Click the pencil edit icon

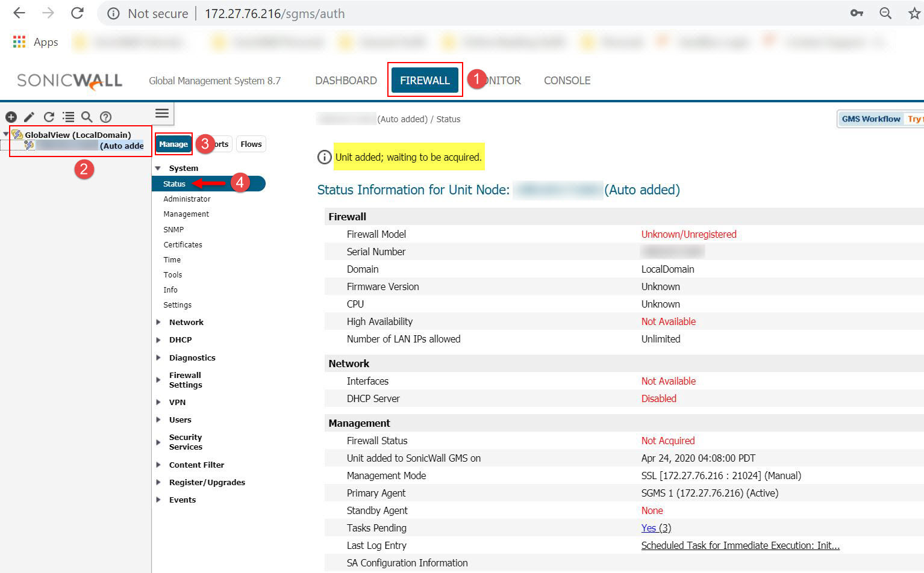click(x=29, y=117)
